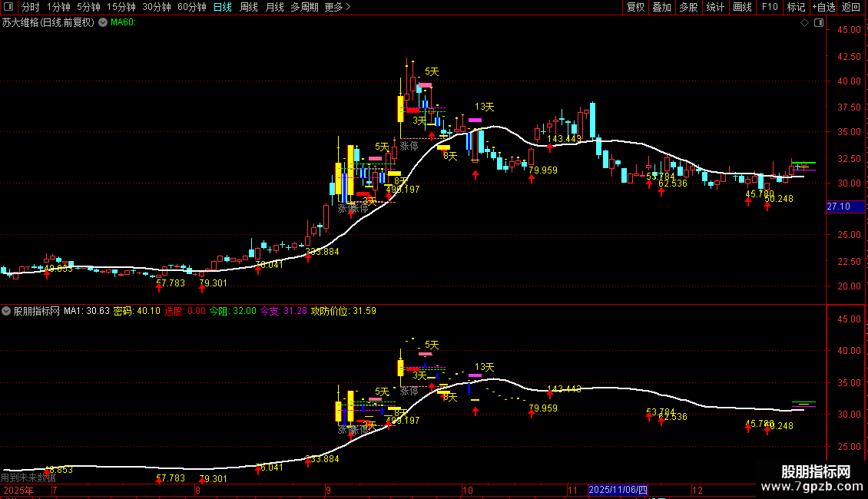Click the 攻防价位: 31.59 value
The image size is (868, 499).
(x=344, y=312)
